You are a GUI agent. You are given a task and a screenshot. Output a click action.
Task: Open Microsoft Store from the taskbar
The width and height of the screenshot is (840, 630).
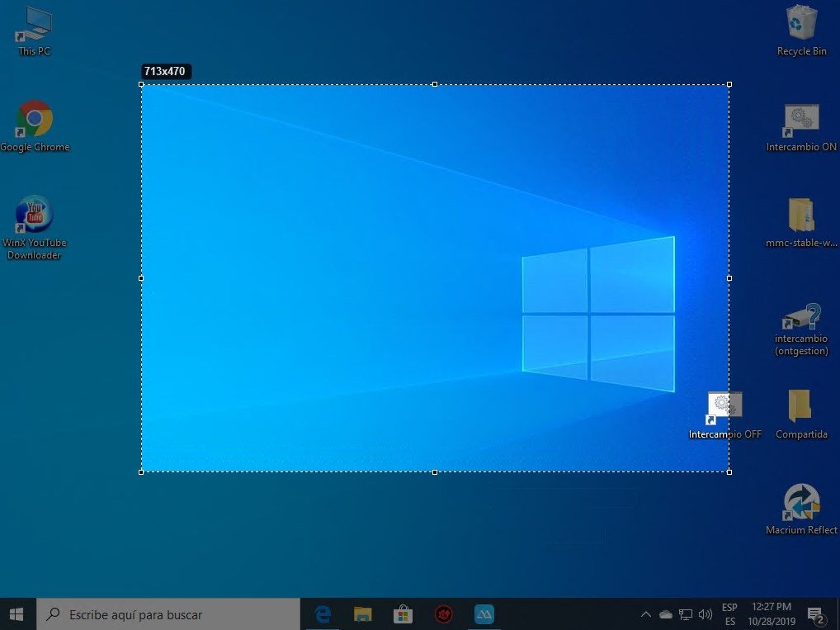coord(403,614)
